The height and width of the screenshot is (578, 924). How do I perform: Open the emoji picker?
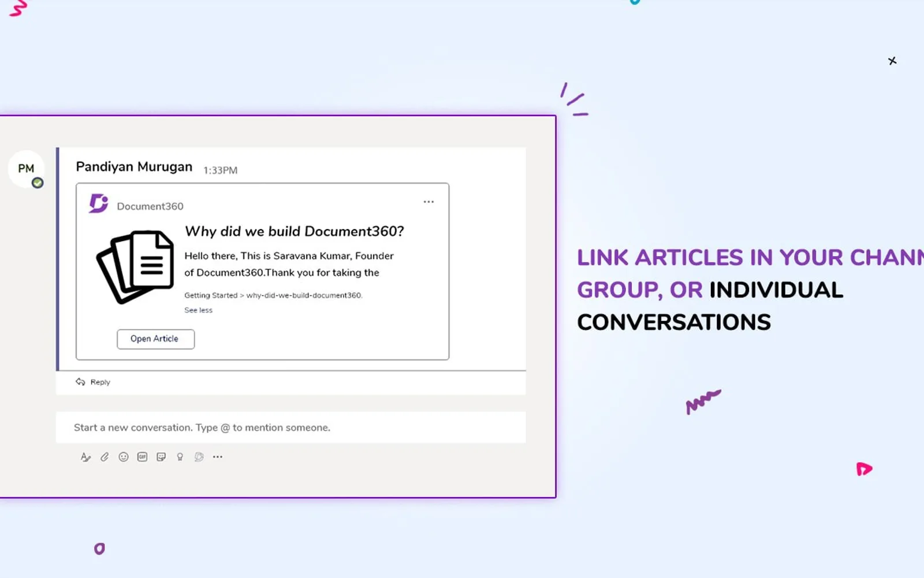(124, 457)
